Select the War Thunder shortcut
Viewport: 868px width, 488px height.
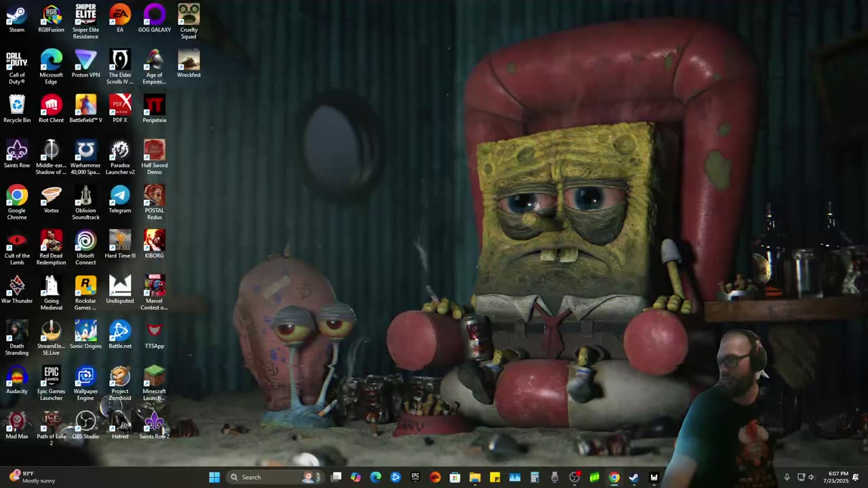(17, 289)
